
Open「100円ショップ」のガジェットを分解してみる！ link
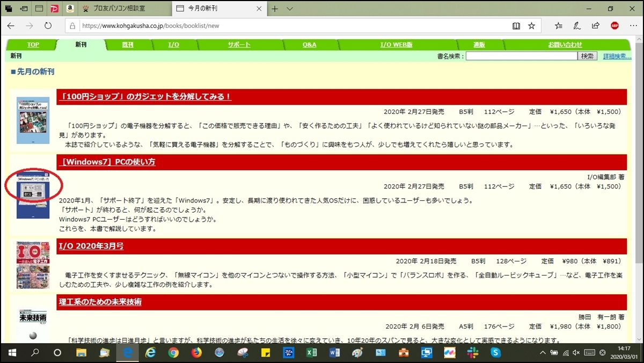pos(145,97)
